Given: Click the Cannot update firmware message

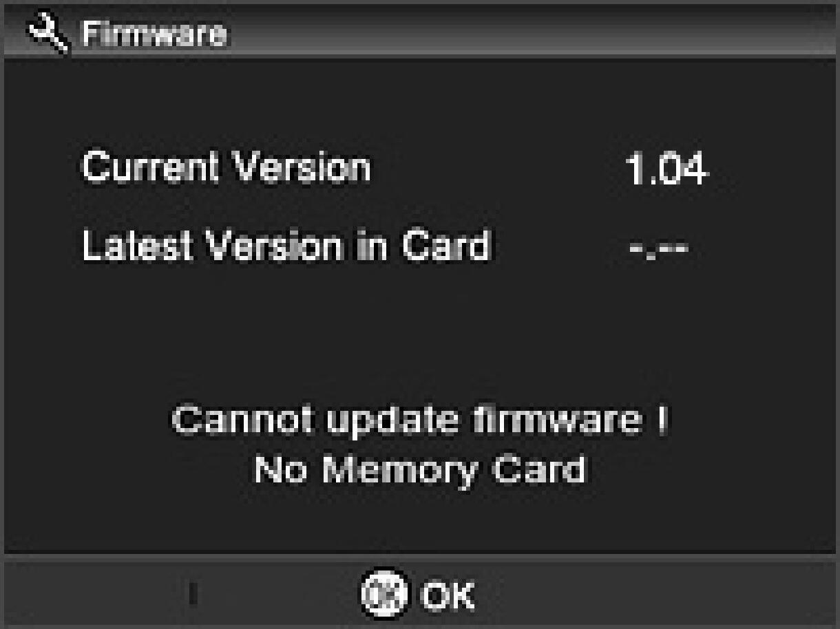Looking at the screenshot, I should tap(420, 421).
